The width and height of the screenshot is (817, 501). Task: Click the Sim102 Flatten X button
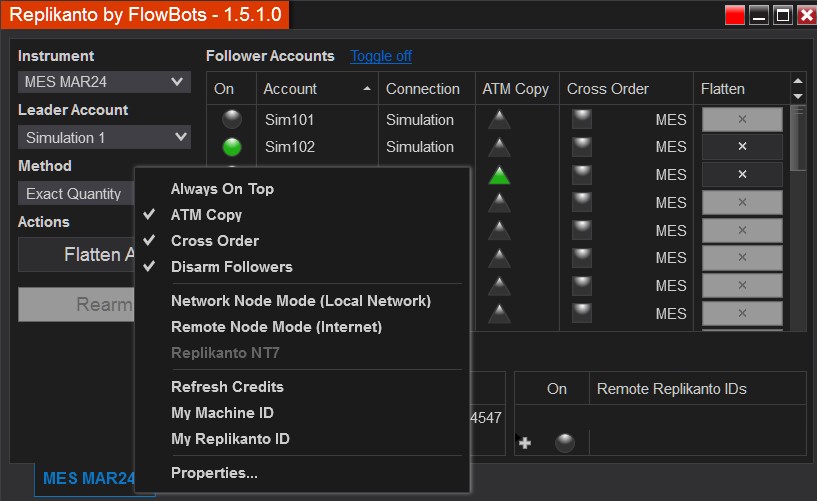(741, 147)
